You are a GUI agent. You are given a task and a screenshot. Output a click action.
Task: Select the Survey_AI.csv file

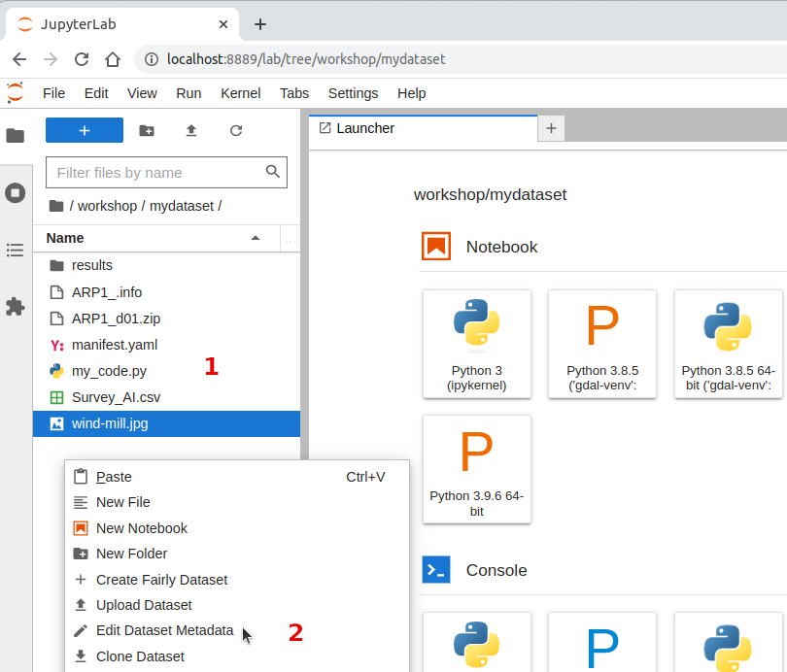click(167, 397)
